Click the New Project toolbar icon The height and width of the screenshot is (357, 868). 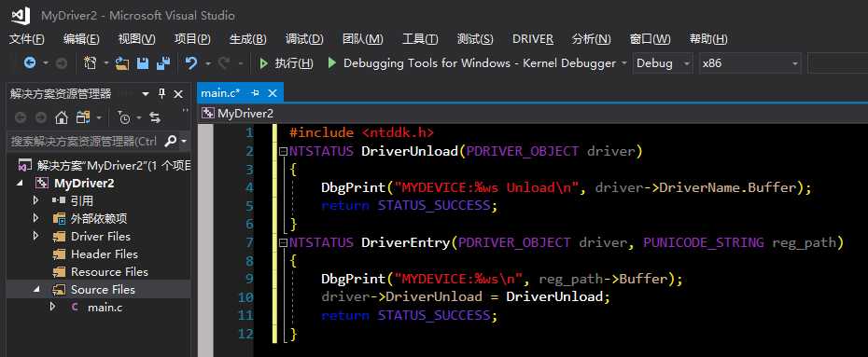90,63
